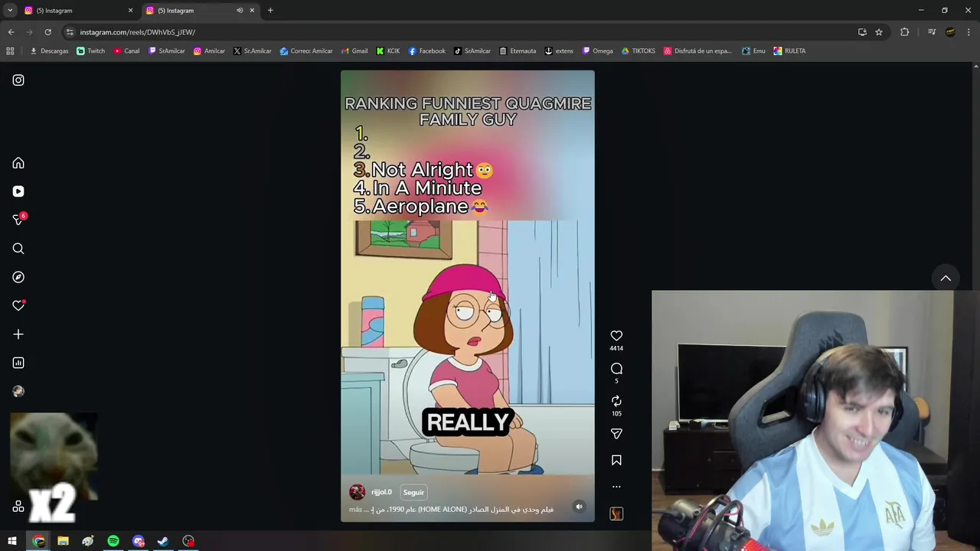Open the Extensions puzzle icon
The height and width of the screenshot is (551, 980).
click(905, 32)
